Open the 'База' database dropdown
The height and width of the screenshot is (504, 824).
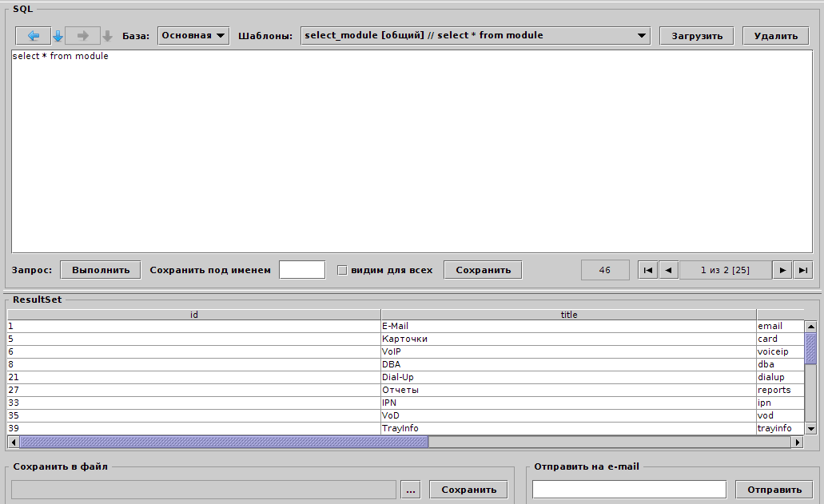pos(193,35)
